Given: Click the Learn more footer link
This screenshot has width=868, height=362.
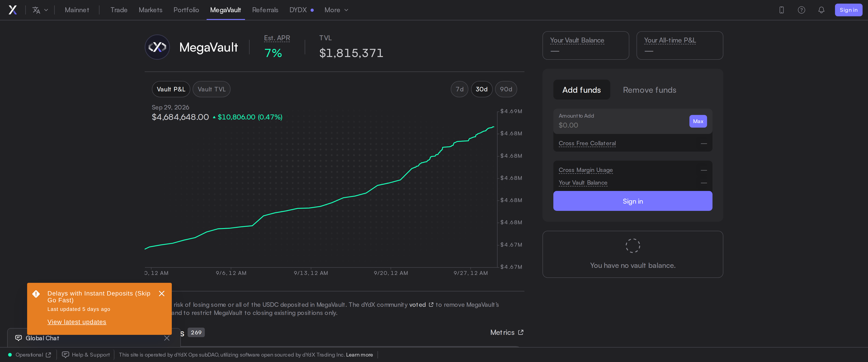Looking at the screenshot, I should (359, 355).
